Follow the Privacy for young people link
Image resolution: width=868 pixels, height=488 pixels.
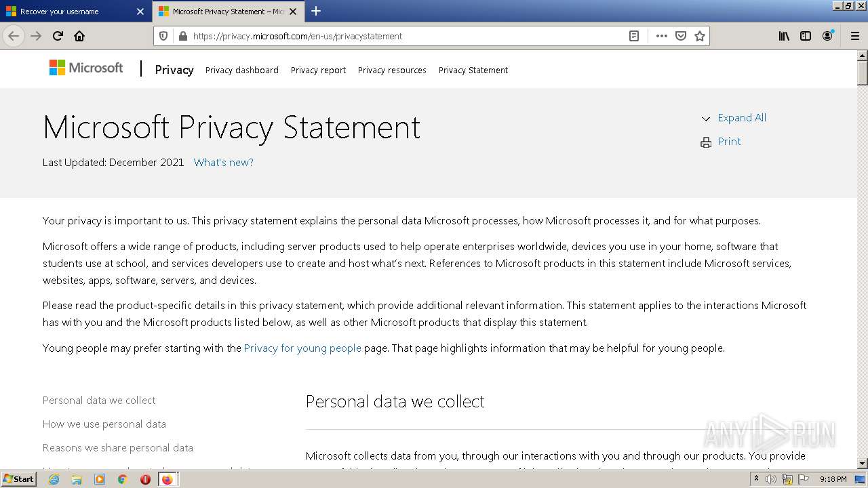click(302, 348)
